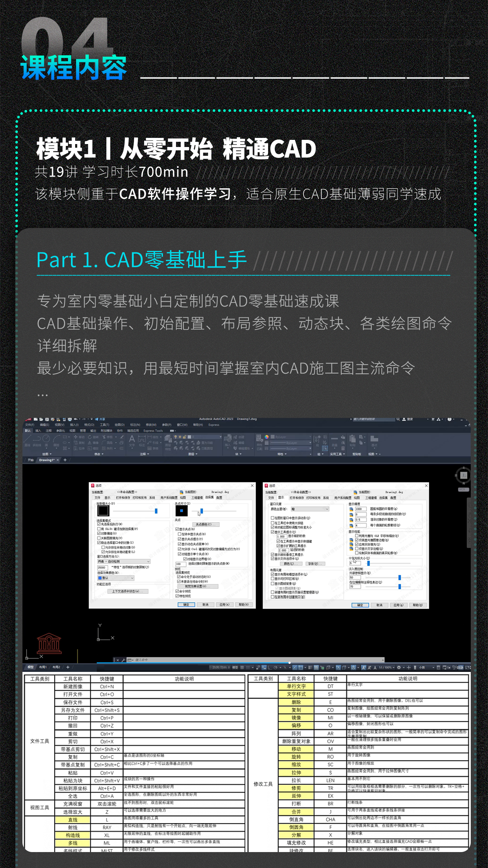Open a new drawing tab with plus button
488x868 pixels.
point(65,460)
